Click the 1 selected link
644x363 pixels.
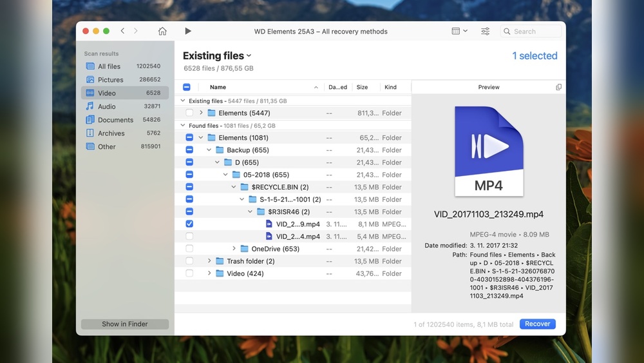tap(535, 55)
